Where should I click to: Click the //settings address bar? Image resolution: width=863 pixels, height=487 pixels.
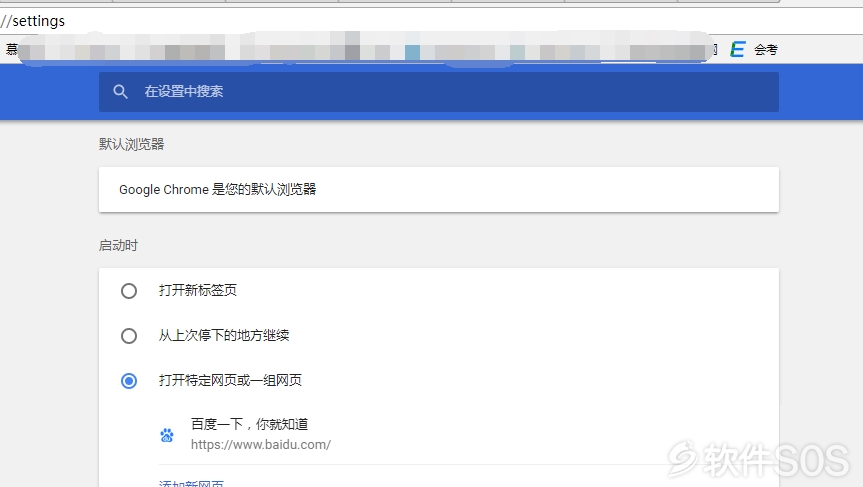(x=432, y=21)
